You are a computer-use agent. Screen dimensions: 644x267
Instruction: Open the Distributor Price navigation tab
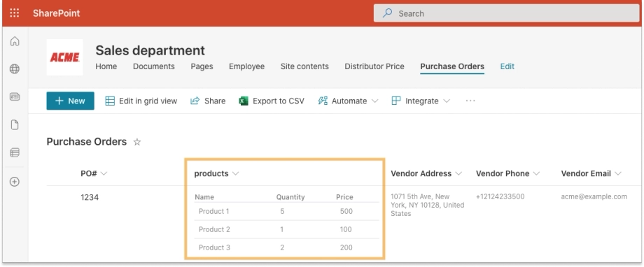(x=374, y=66)
